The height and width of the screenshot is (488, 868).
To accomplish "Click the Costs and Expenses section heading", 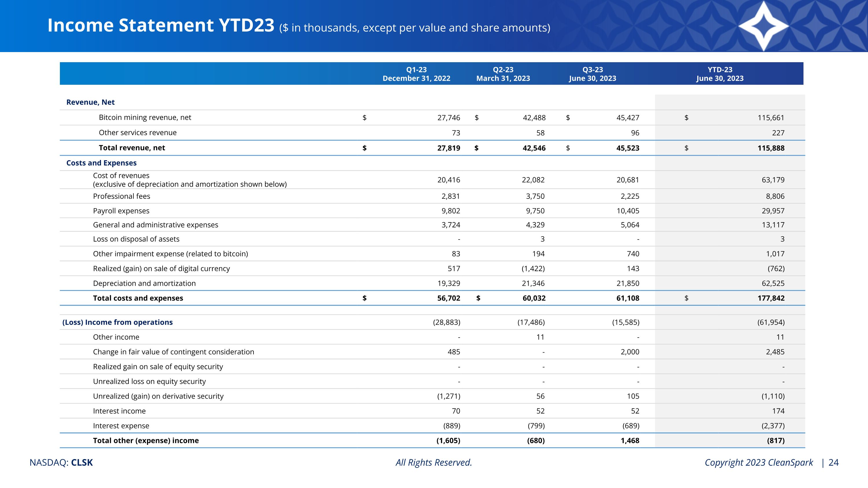I will (x=102, y=163).
